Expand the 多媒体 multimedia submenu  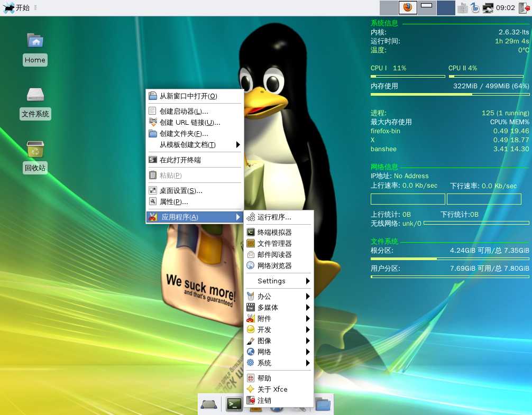[x=279, y=308]
